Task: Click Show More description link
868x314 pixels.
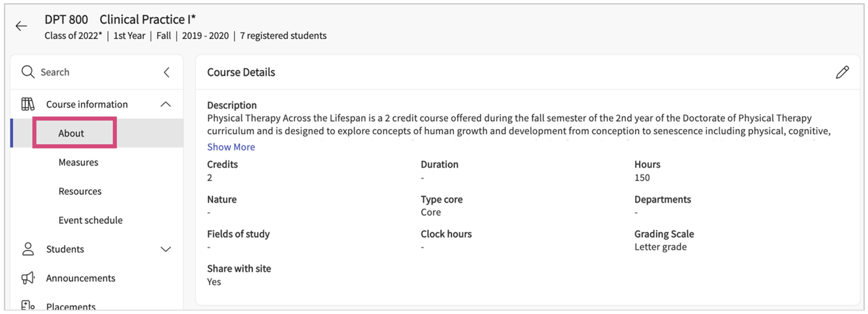Action: (231, 147)
